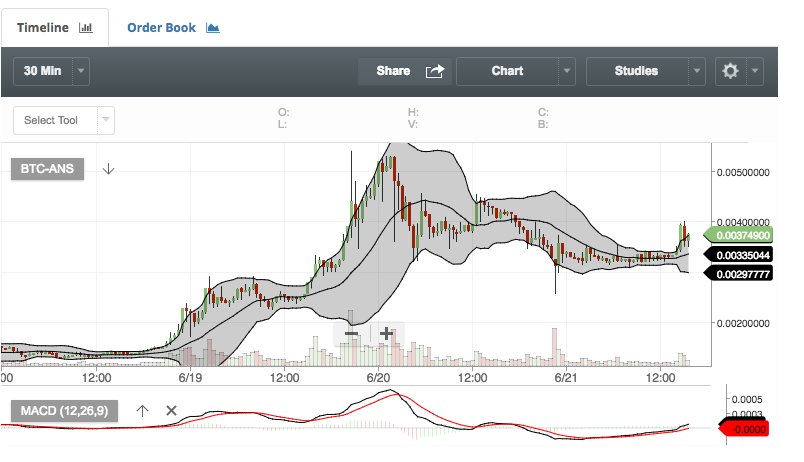Expand the Studies dropdown arrow
804x462 pixels.
(696, 71)
